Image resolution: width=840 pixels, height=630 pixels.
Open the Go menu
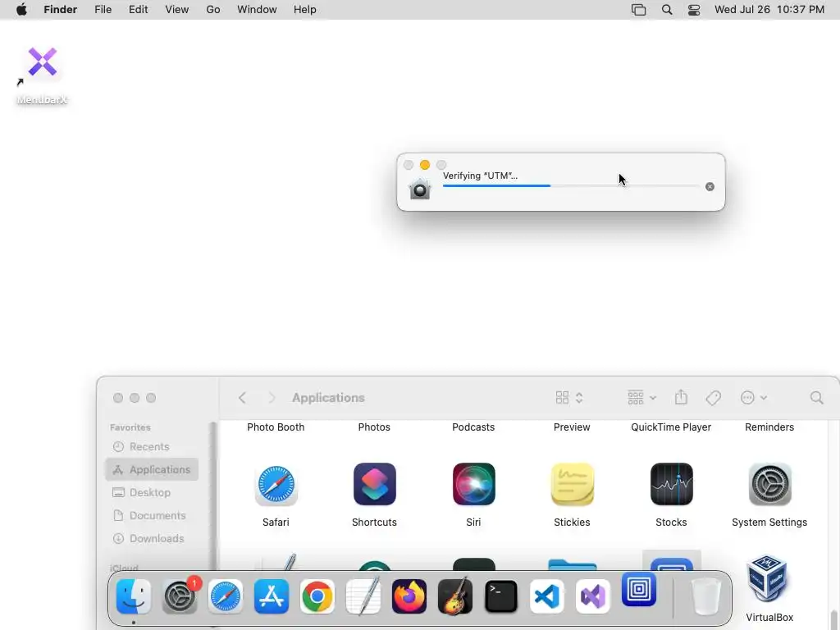point(213,10)
